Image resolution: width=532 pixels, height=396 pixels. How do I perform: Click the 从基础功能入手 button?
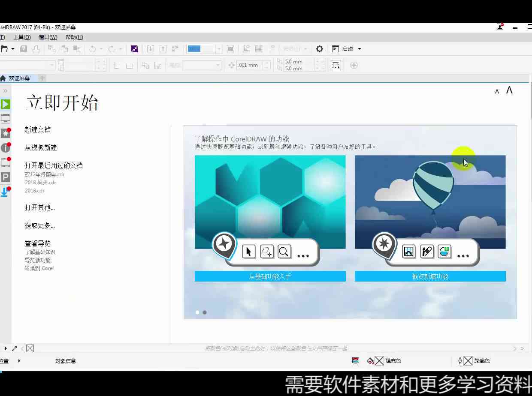click(x=270, y=276)
